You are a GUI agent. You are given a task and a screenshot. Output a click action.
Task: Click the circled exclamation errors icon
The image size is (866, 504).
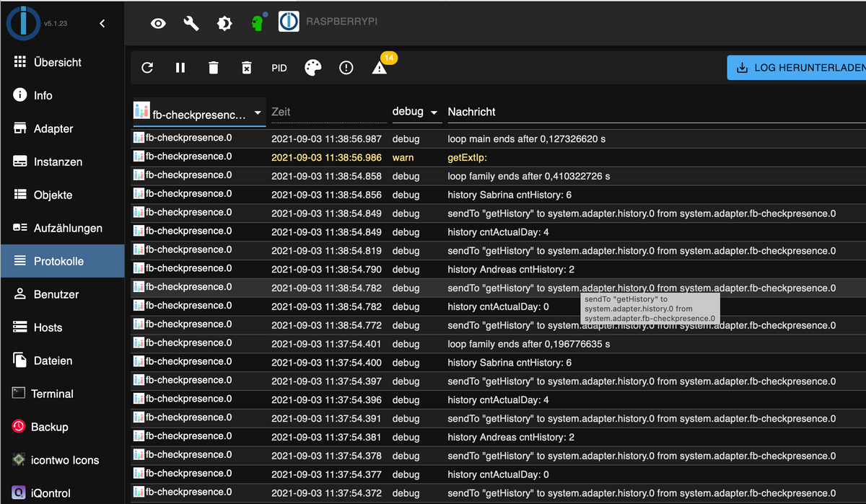(x=346, y=68)
